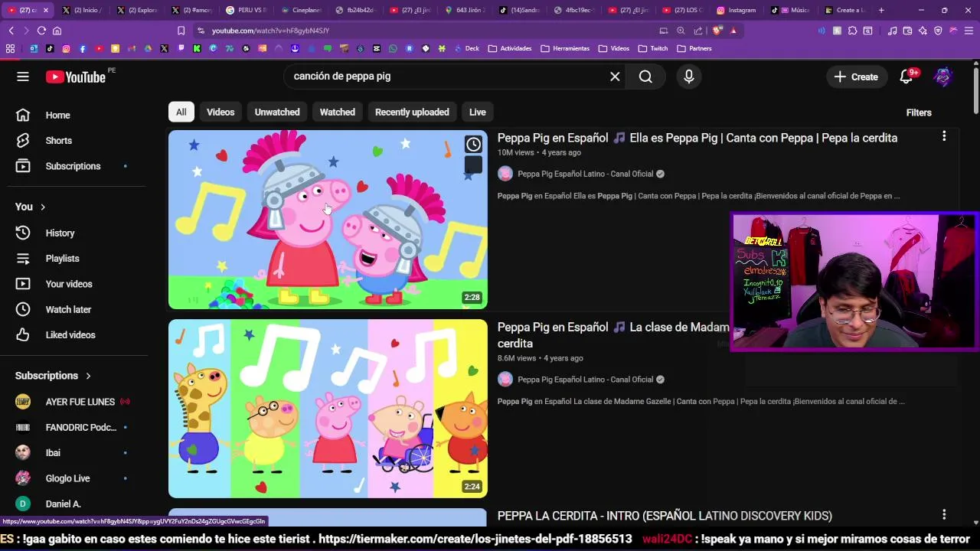The height and width of the screenshot is (551, 980).
Task: Start voice search with the microphone
Action: (x=689, y=77)
